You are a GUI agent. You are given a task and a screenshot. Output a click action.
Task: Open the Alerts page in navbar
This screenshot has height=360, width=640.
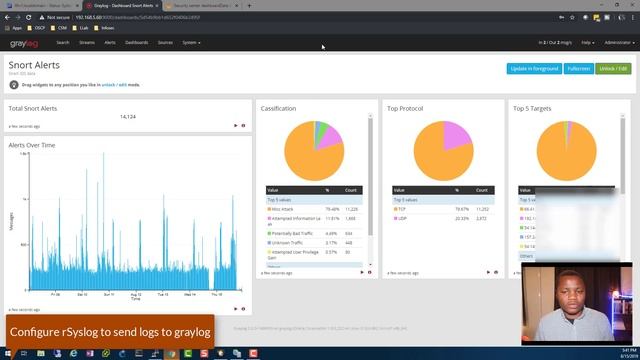[x=110, y=42]
